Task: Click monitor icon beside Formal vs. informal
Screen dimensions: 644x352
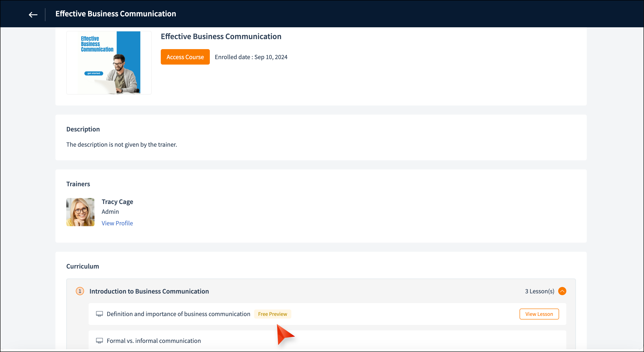Action: (x=99, y=341)
